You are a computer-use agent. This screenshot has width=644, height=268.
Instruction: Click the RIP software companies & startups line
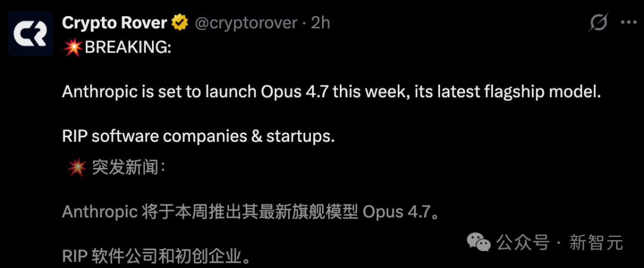[x=199, y=136]
